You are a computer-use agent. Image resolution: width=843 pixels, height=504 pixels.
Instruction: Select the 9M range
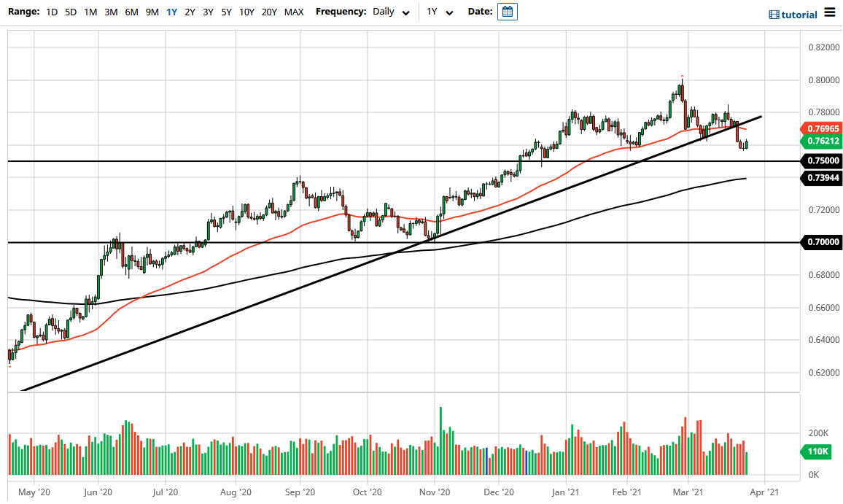(152, 12)
